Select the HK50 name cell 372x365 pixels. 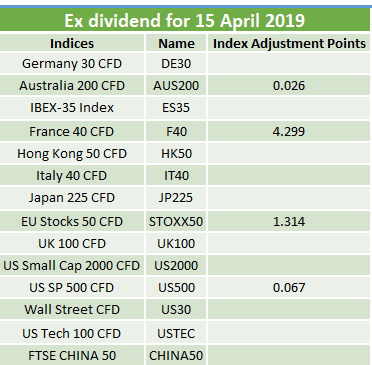[176, 154]
